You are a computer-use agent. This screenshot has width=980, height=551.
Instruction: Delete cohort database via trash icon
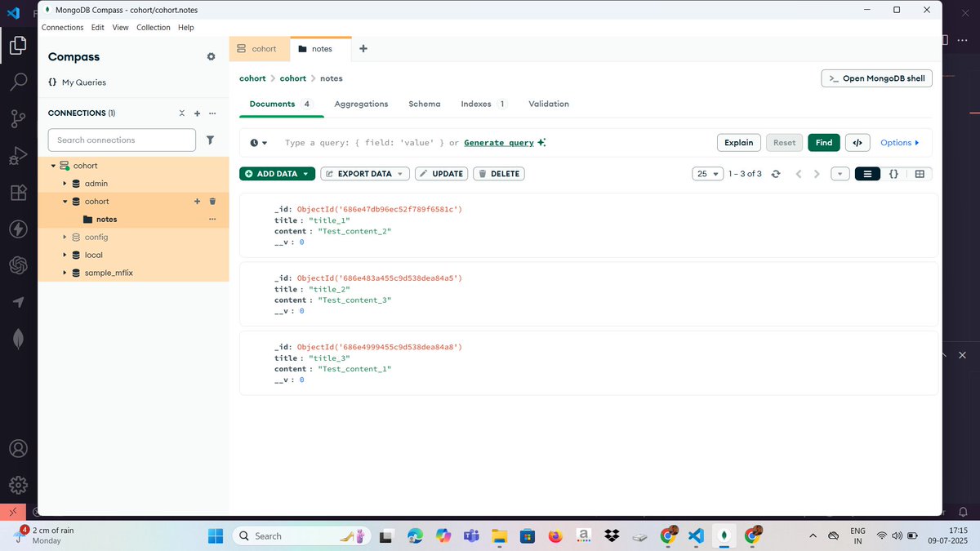[x=212, y=202]
